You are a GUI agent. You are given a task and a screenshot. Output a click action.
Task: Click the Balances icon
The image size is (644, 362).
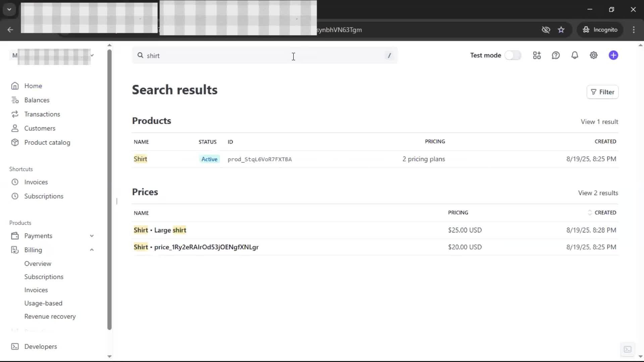(15, 100)
